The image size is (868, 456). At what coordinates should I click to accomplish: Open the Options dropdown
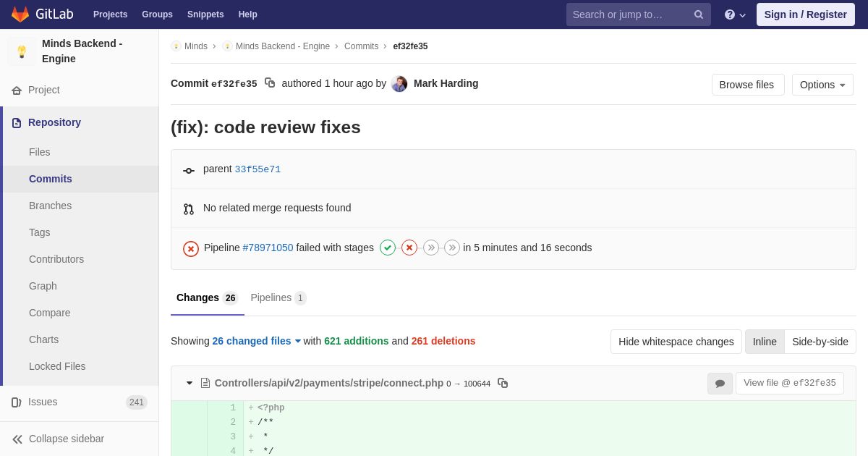click(822, 85)
